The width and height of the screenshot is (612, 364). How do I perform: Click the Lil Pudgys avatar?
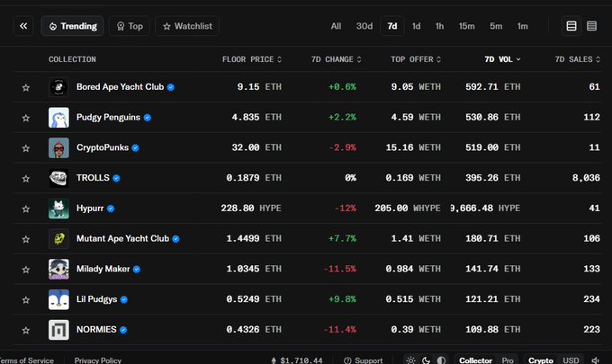point(58,299)
